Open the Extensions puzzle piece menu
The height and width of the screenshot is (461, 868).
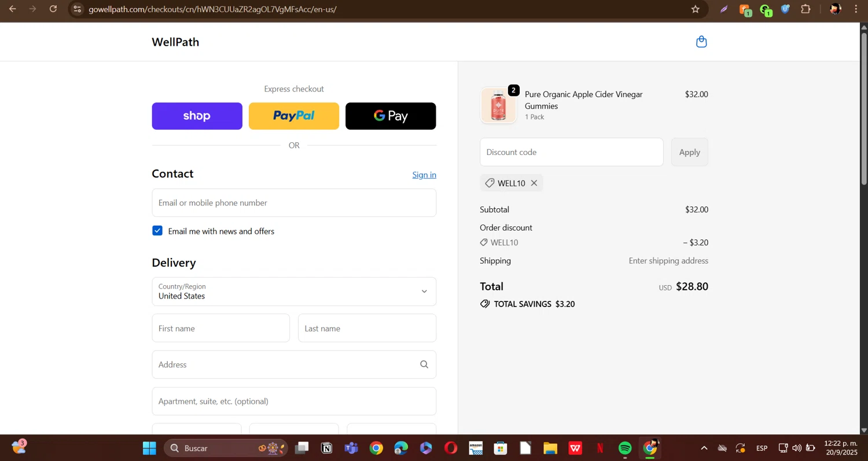806,9
